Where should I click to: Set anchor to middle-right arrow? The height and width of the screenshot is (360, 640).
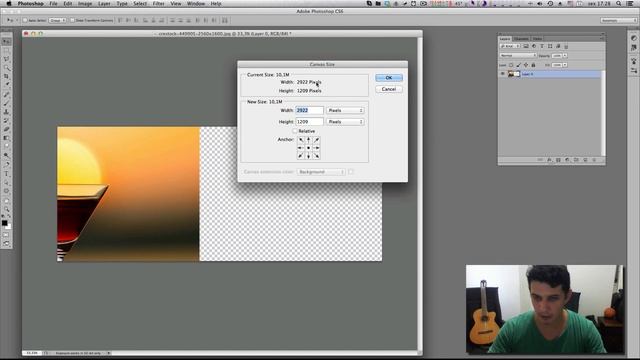316,148
